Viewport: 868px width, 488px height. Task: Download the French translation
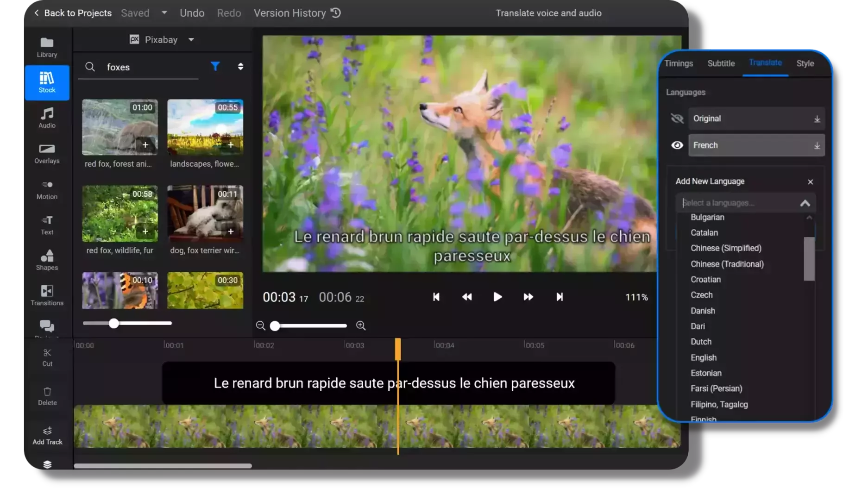[x=817, y=145]
